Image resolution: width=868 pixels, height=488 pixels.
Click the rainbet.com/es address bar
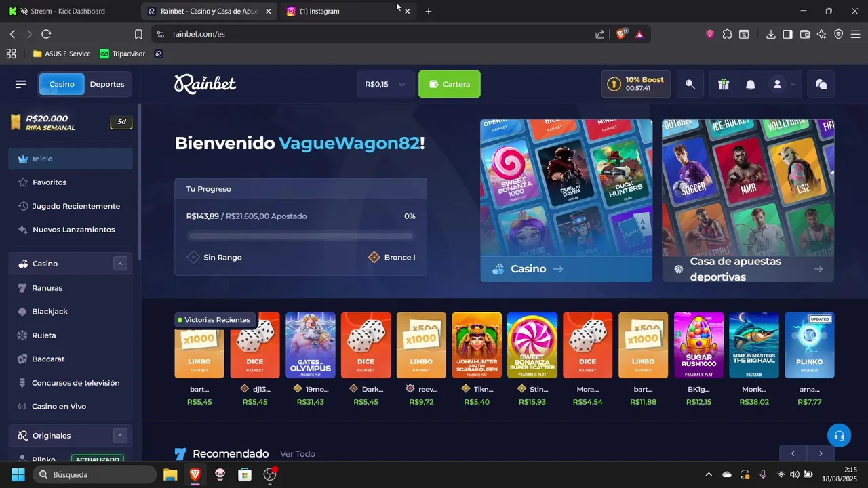pyautogui.click(x=380, y=34)
